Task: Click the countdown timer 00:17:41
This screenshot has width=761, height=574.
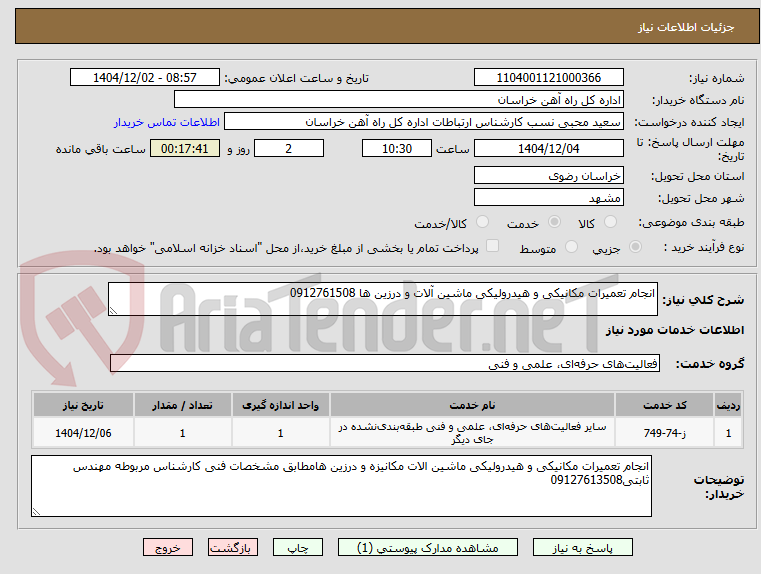Action: point(184,148)
